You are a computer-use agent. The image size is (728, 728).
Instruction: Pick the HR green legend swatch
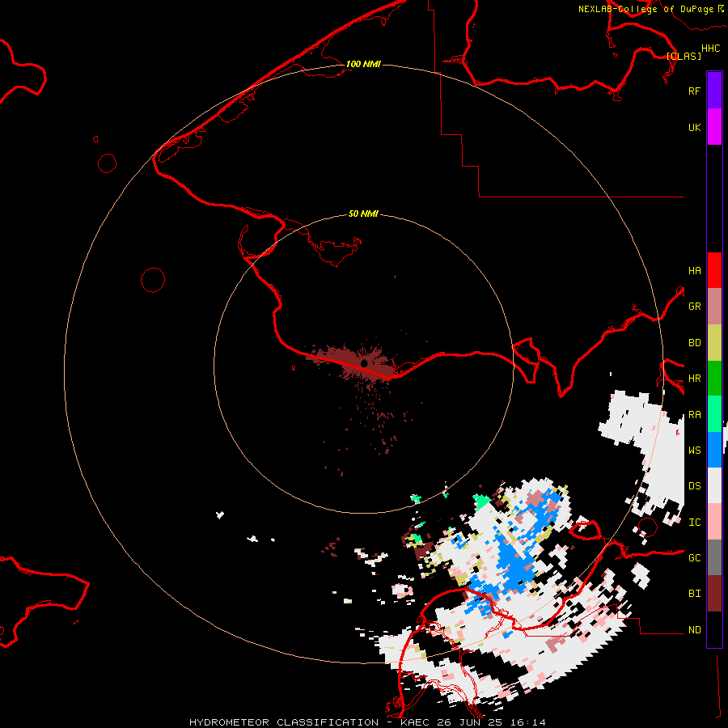click(x=714, y=379)
